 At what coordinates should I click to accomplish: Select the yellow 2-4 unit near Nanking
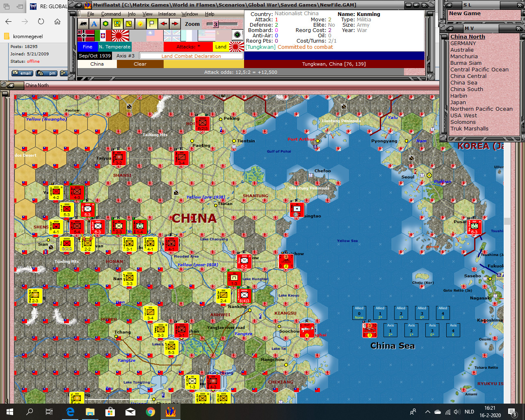[x=224, y=296]
